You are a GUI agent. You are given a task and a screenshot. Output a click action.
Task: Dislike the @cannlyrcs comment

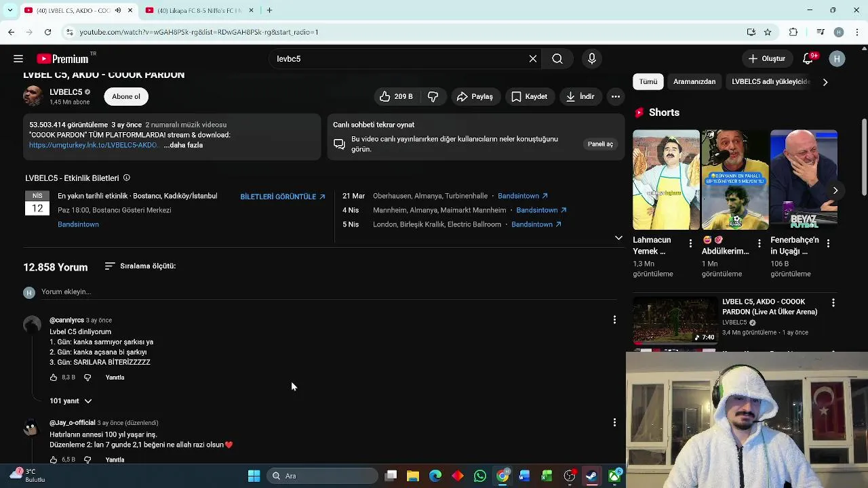(x=87, y=378)
